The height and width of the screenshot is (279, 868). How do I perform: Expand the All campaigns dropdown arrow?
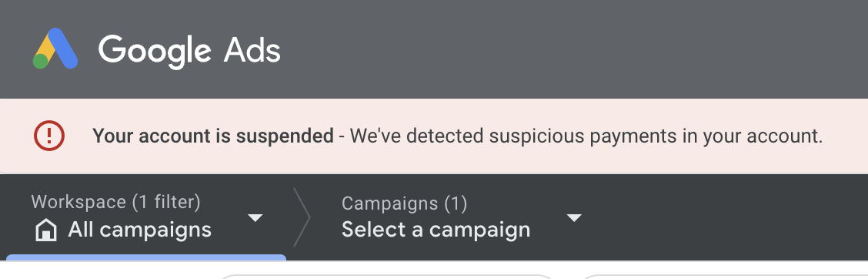click(x=255, y=218)
